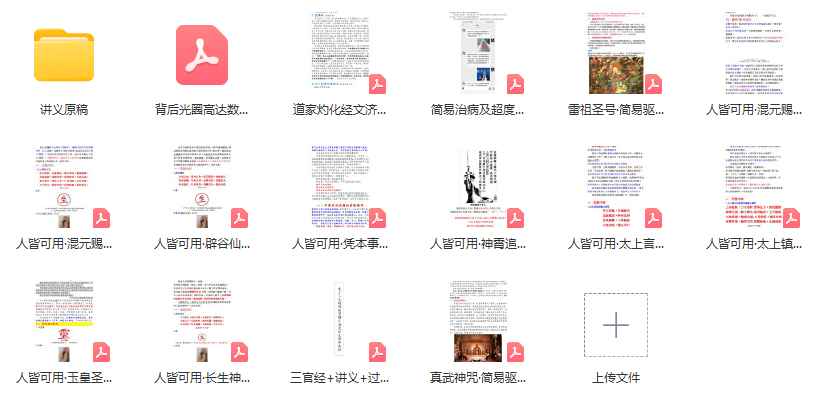Select the file name 三官经+讲义+过...

340,378
